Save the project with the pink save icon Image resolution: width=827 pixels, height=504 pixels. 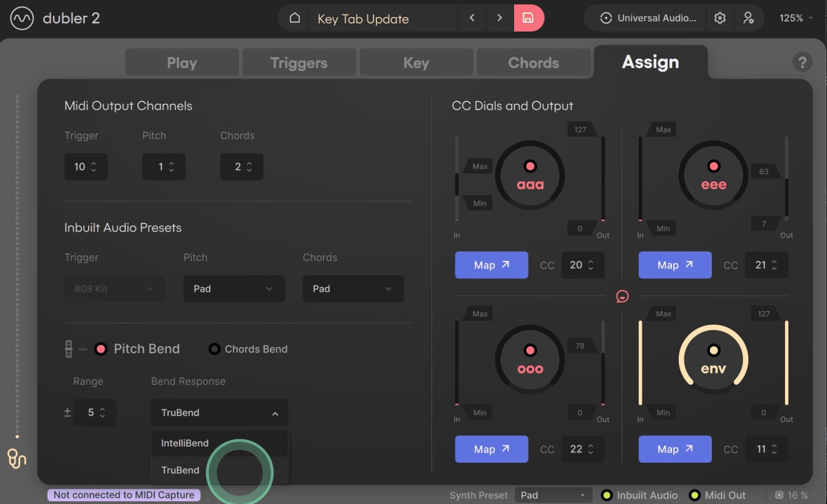[x=528, y=18]
